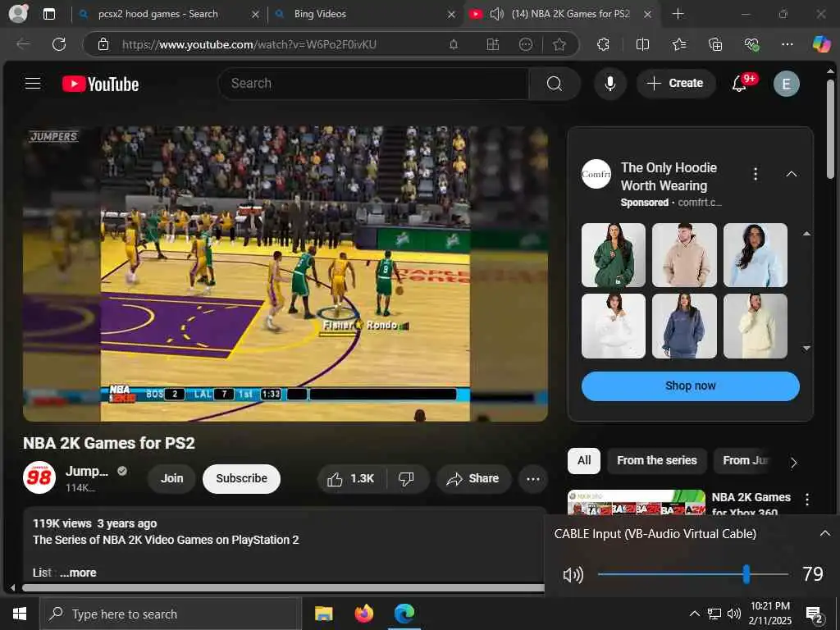
Task: Open browser essentials heart icon
Action: tap(751, 44)
